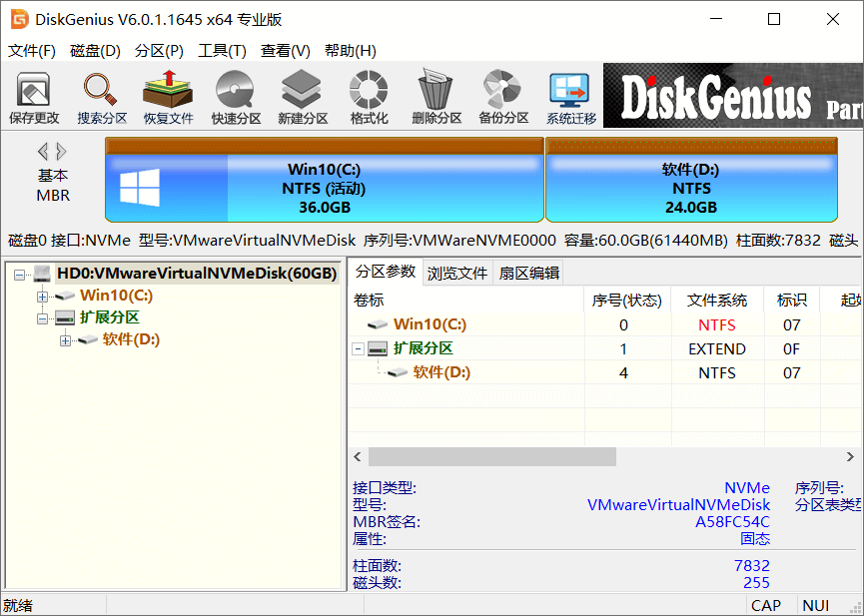Open the 工具(T) menu
864x616 pixels.
pos(222,51)
